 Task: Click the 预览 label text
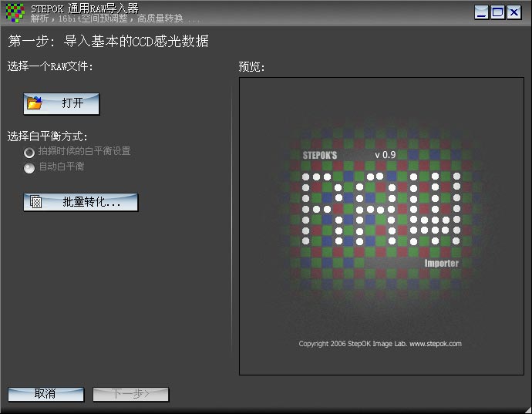251,66
